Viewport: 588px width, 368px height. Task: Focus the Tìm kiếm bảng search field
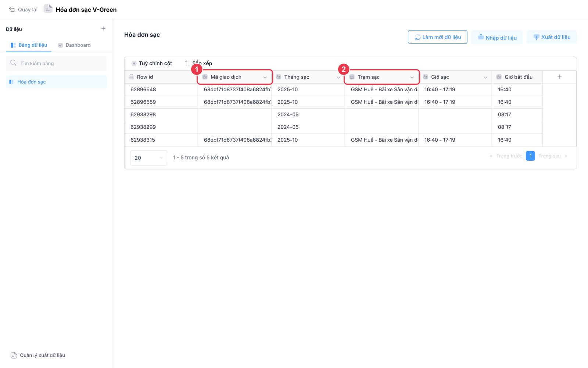click(57, 63)
